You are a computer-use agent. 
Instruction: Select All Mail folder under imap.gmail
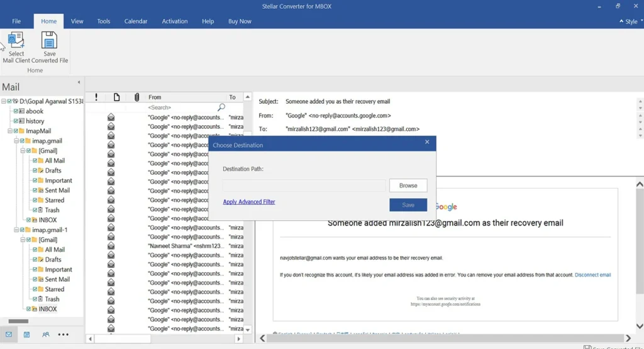[55, 160]
